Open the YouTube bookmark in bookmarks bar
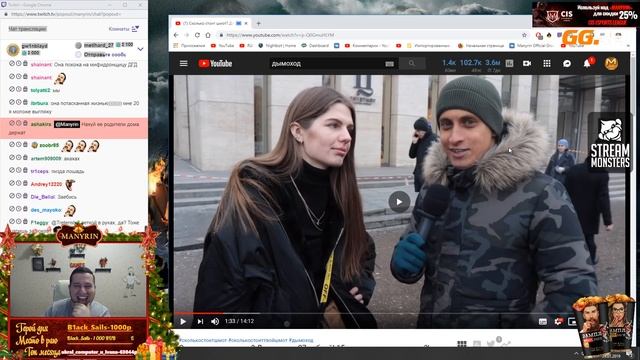The height and width of the screenshot is (360, 640). 222,46
